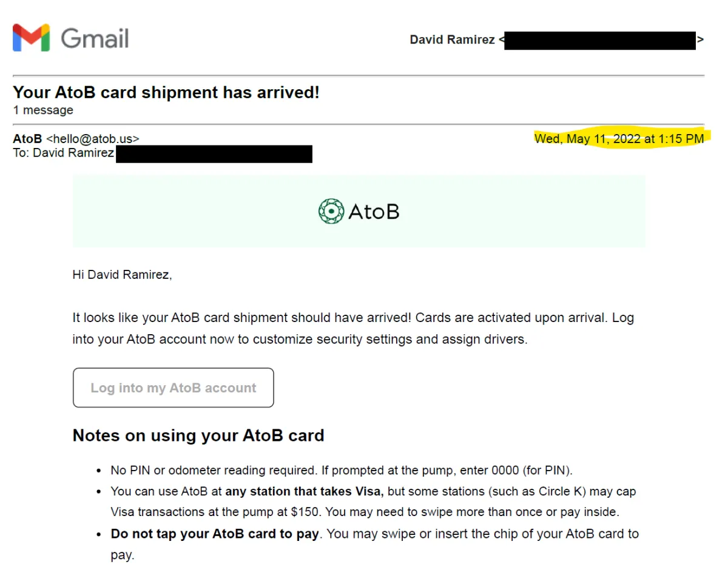Click the bold AtoB sender name
The height and width of the screenshot is (567, 728).
[x=27, y=139]
